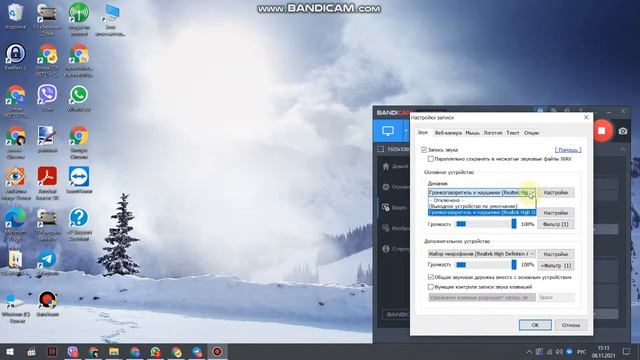Open the This PC desktop icon

click(110, 20)
